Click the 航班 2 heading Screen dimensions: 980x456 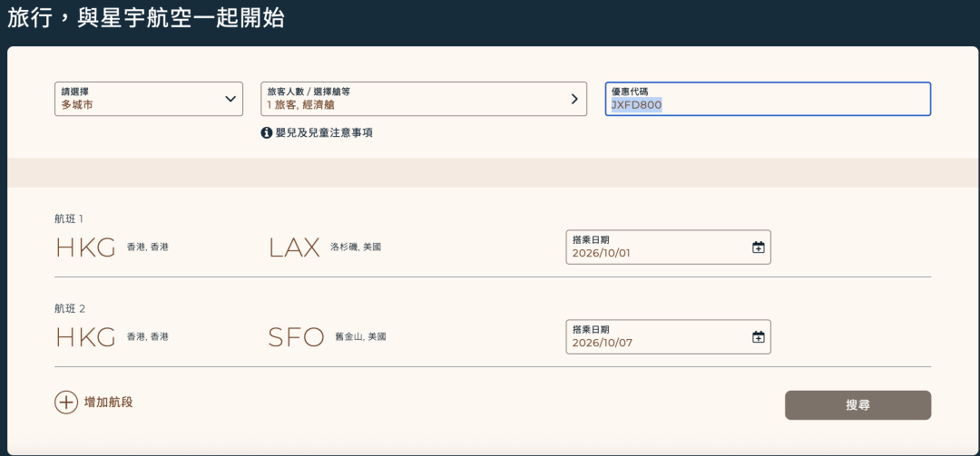click(69, 308)
